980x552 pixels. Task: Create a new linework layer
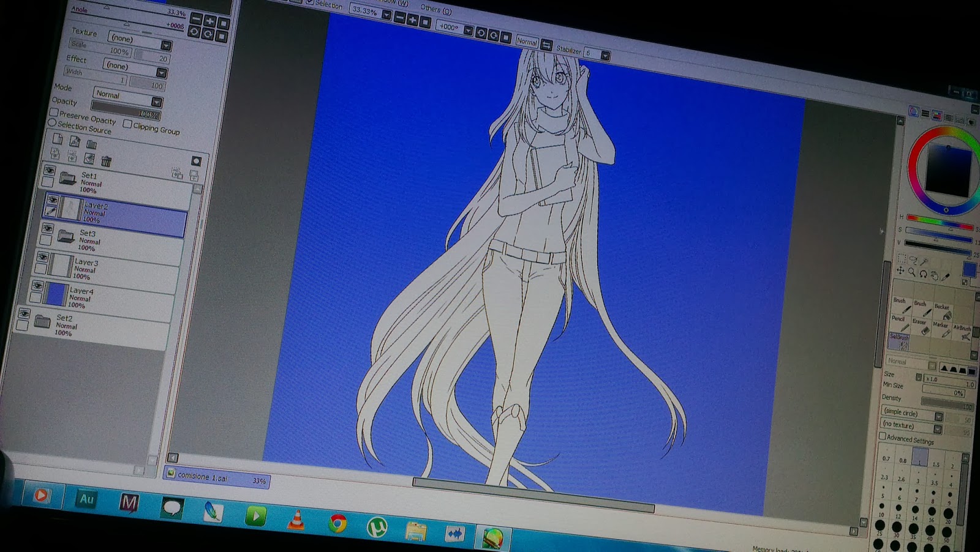75,142
